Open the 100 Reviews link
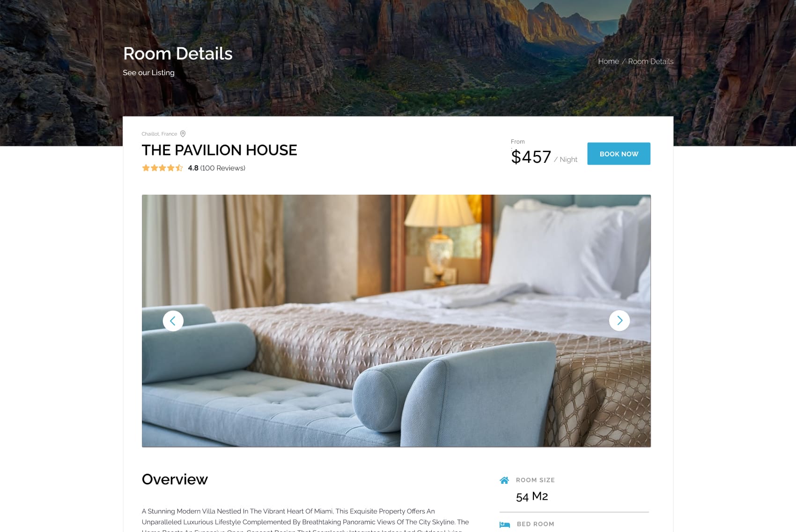Screen dimensions: 796x532 pos(223,168)
